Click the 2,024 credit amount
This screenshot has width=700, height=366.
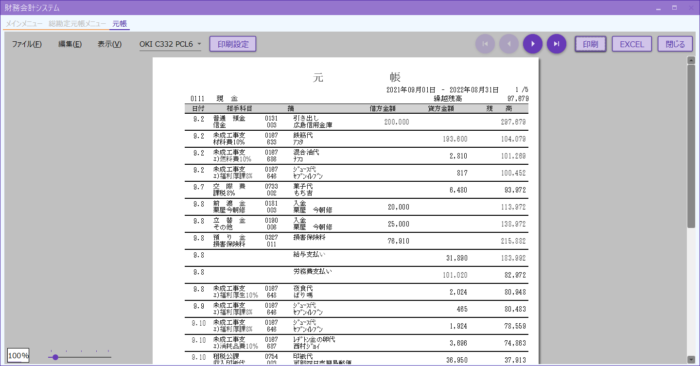[458, 292]
